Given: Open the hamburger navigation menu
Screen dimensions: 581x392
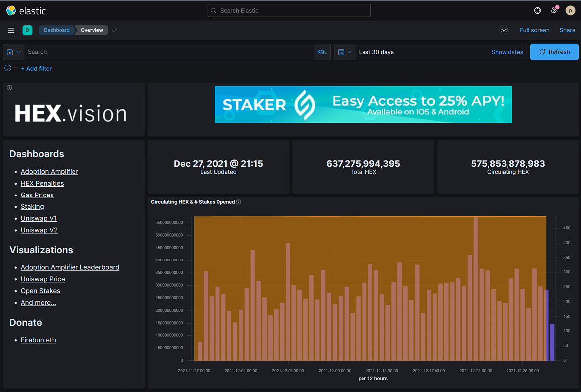Looking at the screenshot, I should (x=11, y=30).
